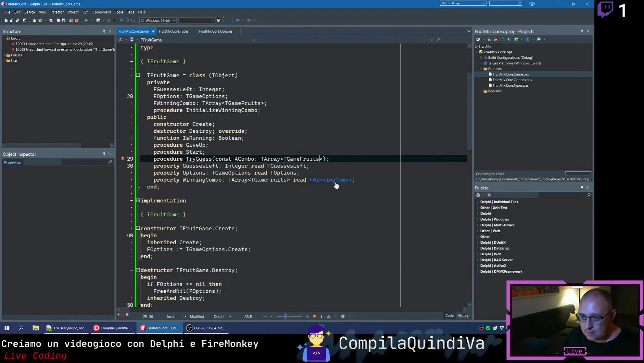
Task: Open the File menu
Action: click(7, 12)
